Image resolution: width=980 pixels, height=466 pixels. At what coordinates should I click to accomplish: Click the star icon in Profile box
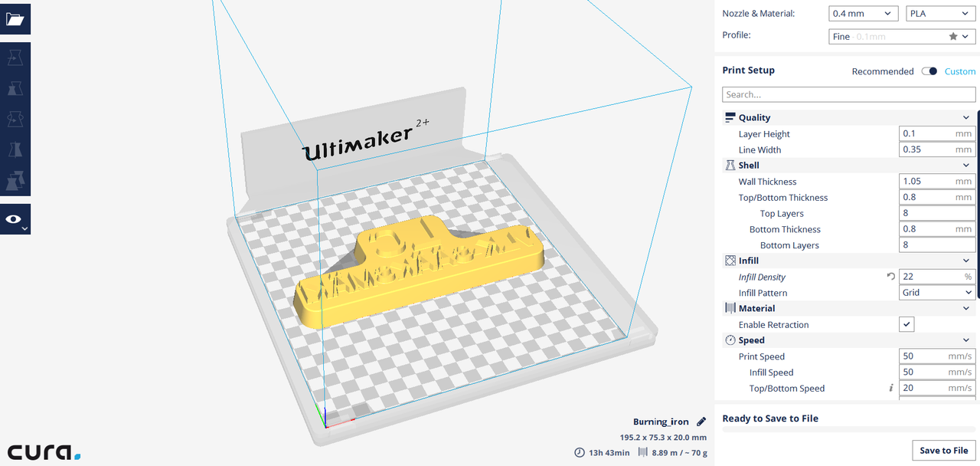(x=953, y=36)
